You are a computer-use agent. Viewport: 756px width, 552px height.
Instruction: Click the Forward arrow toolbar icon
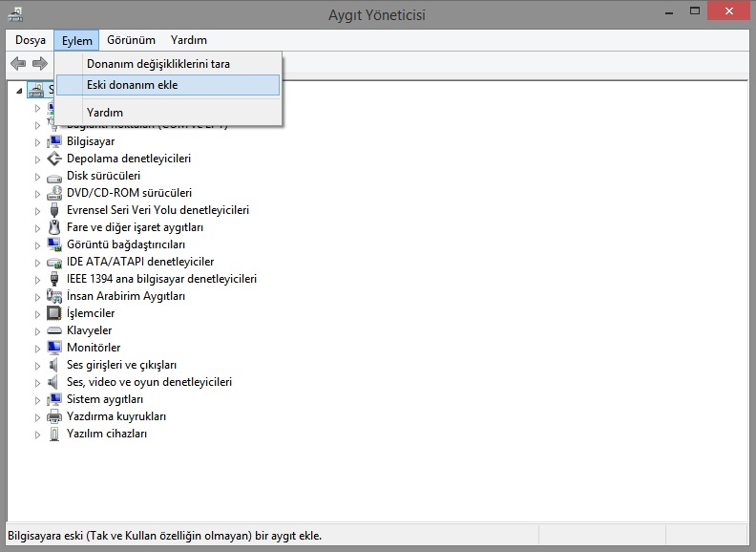point(40,63)
